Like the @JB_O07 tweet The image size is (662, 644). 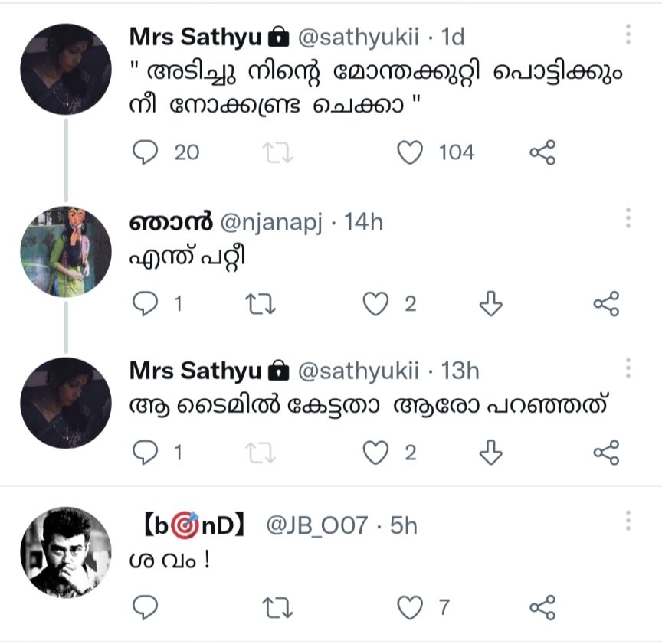click(x=411, y=608)
